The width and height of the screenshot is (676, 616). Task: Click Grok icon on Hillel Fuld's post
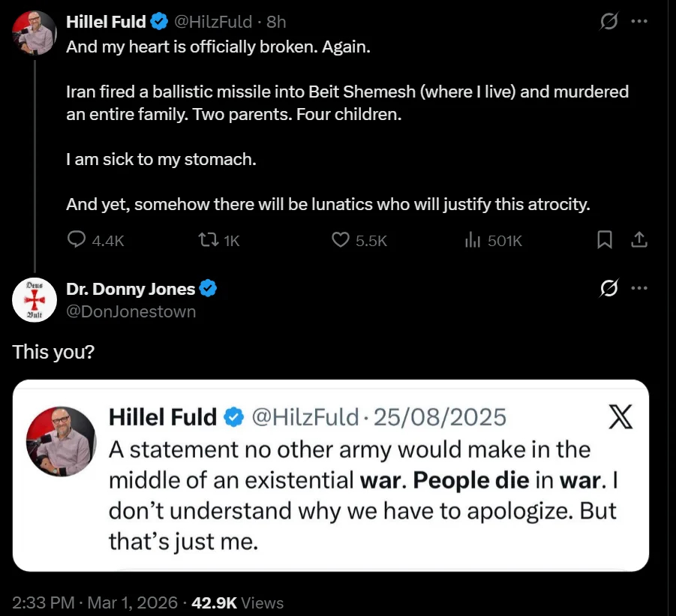coord(609,22)
